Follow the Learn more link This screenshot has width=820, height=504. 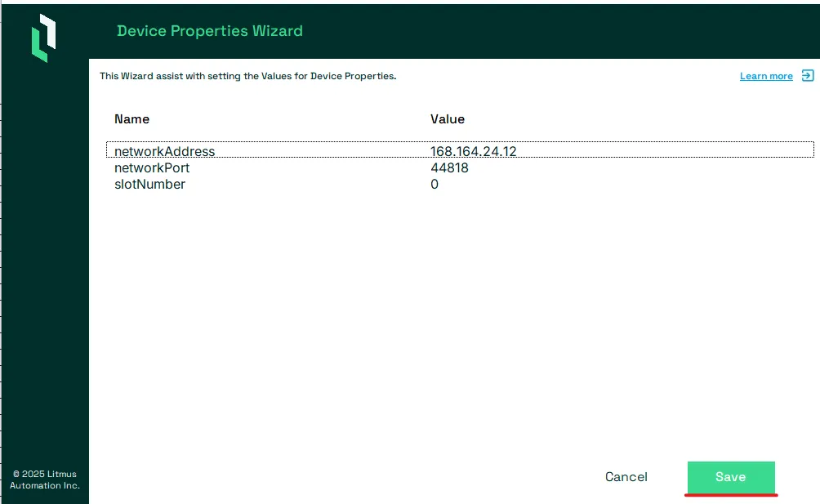click(766, 76)
